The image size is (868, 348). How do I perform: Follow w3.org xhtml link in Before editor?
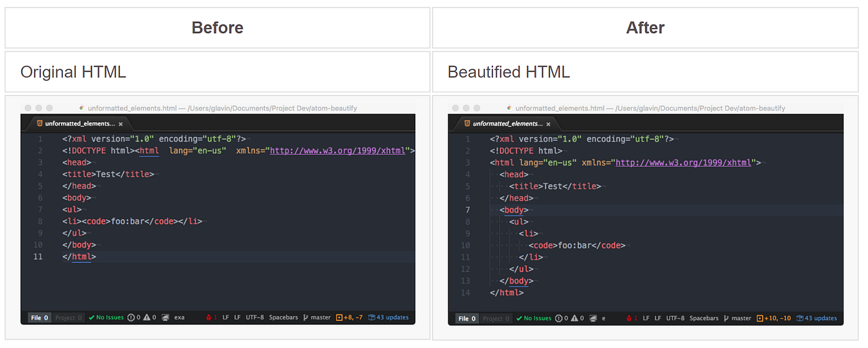(x=338, y=151)
